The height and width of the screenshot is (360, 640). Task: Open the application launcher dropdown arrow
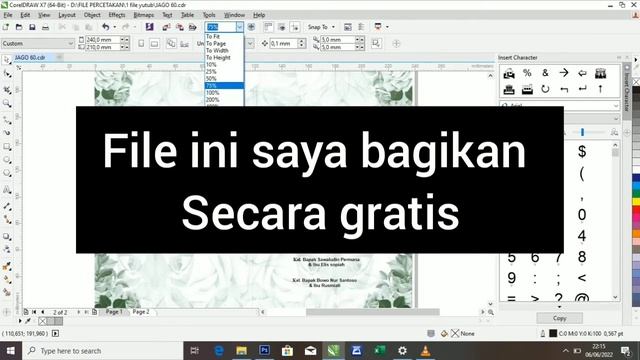(387, 27)
